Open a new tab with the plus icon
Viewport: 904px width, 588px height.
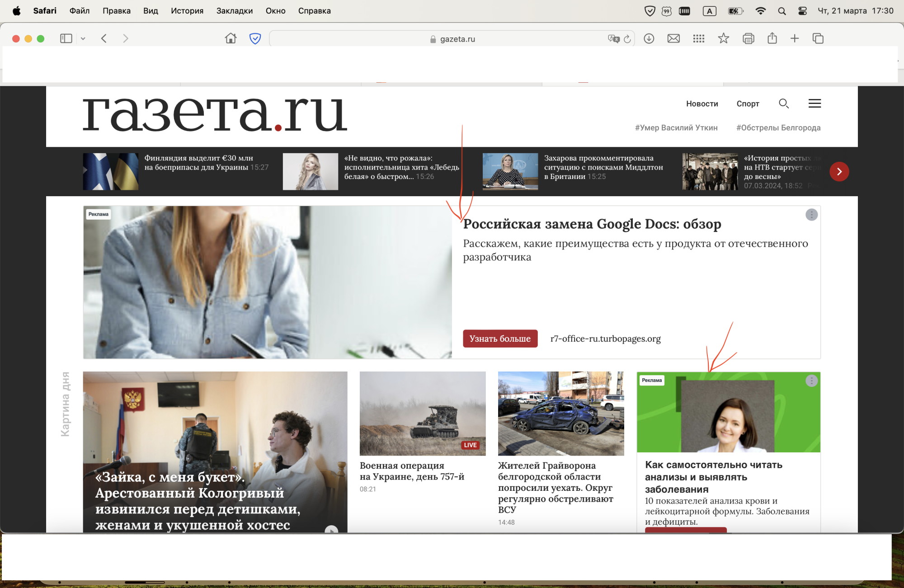[x=795, y=38]
